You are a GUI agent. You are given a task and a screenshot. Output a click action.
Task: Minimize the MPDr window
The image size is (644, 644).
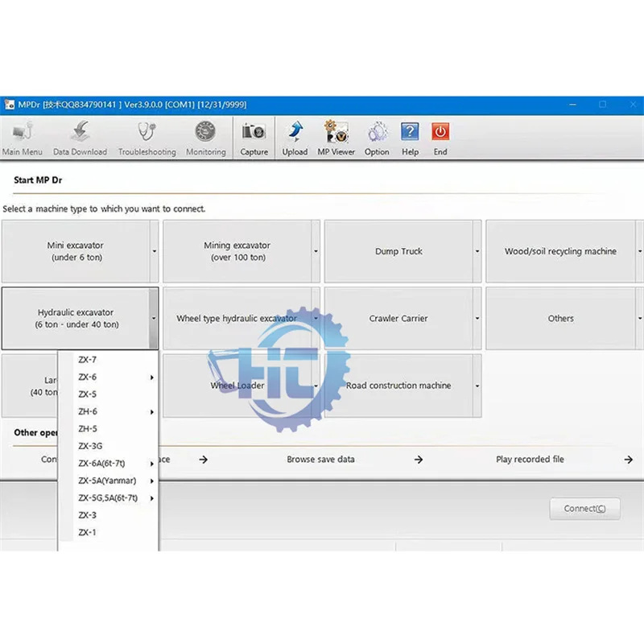(572, 105)
